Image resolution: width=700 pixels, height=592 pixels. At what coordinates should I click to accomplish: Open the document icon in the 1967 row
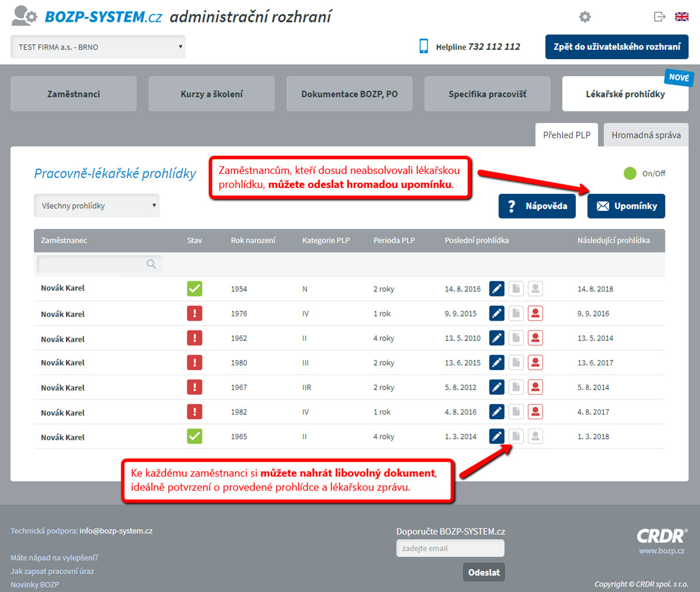516,387
